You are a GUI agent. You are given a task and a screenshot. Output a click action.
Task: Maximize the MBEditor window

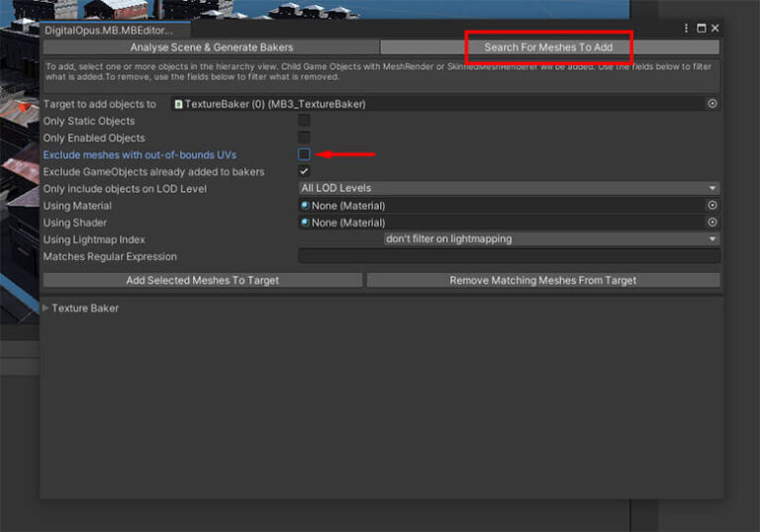pyautogui.click(x=702, y=29)
